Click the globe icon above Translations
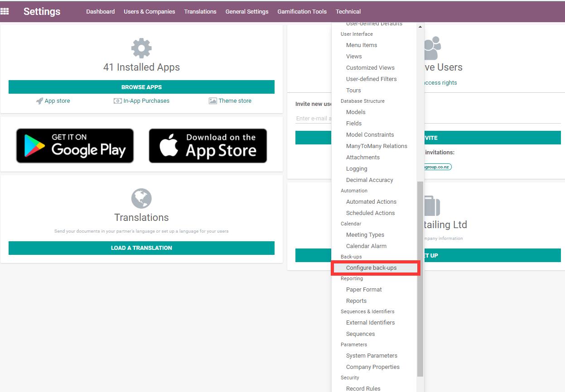The width and height of the screenshot is (565, 392). coord(141,198)
